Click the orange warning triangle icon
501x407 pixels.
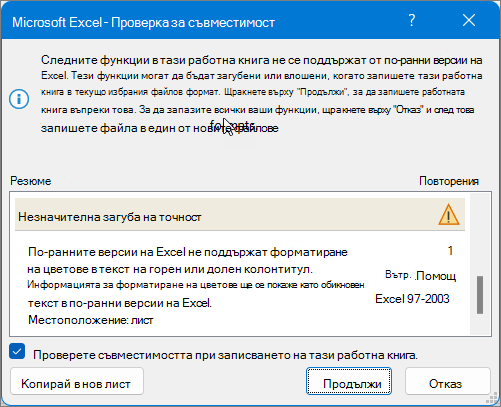pyautogui.click(x=449, y=215)
